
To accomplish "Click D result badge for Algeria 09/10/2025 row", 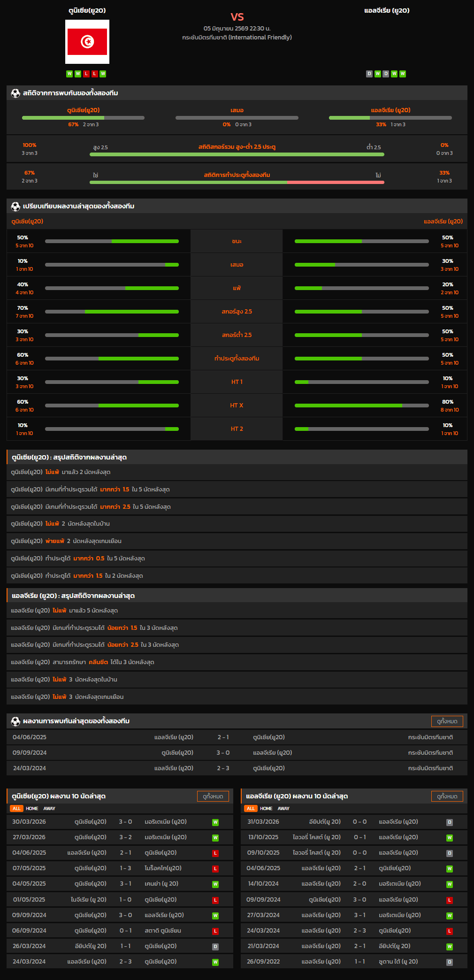I will pyautogui.click(x=450, y=853).
